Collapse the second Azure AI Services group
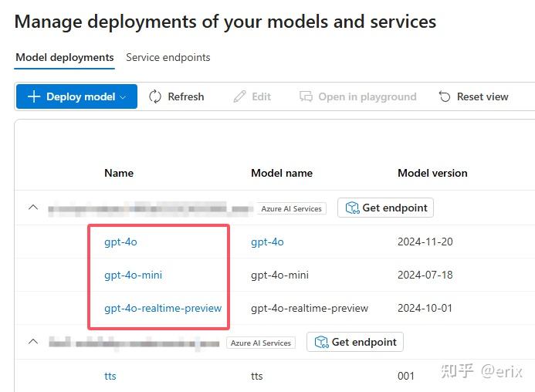 pos(33,342)
